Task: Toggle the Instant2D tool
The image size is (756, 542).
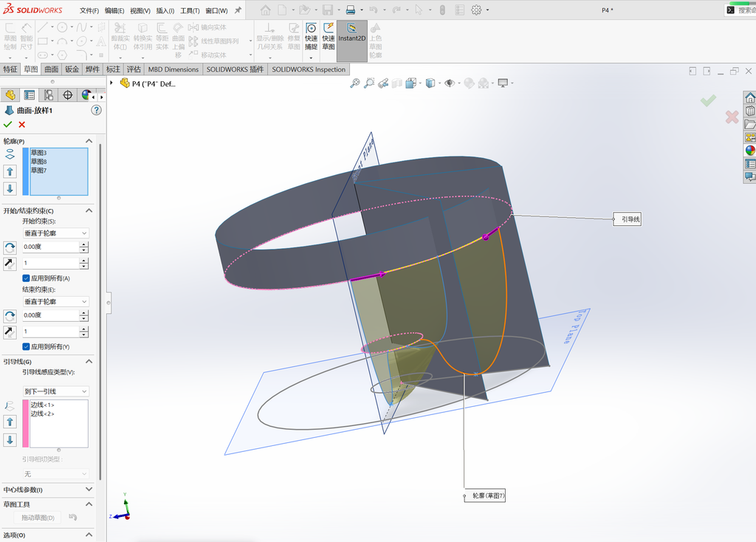Action: [352, 41]
